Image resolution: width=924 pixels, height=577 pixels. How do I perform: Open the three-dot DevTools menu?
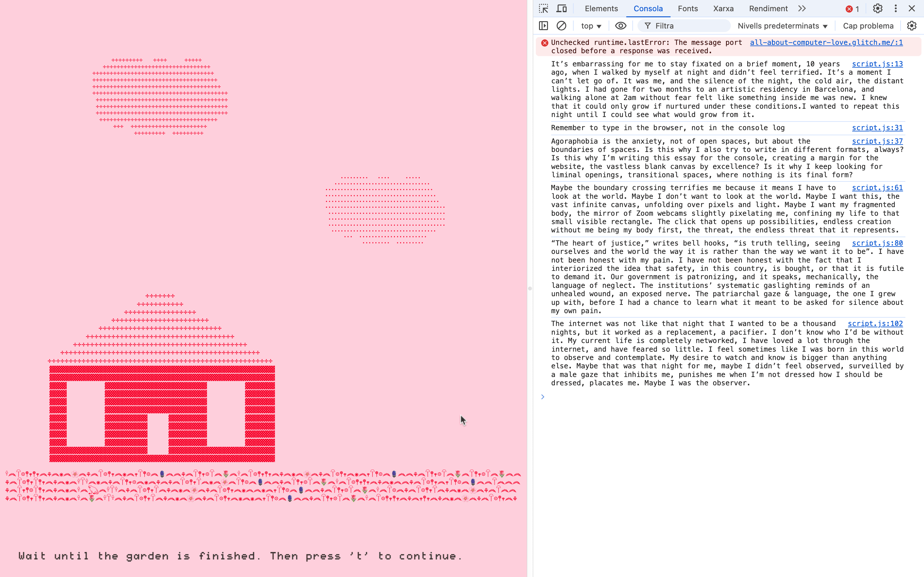pyautogui.click(x=895, y=8)
